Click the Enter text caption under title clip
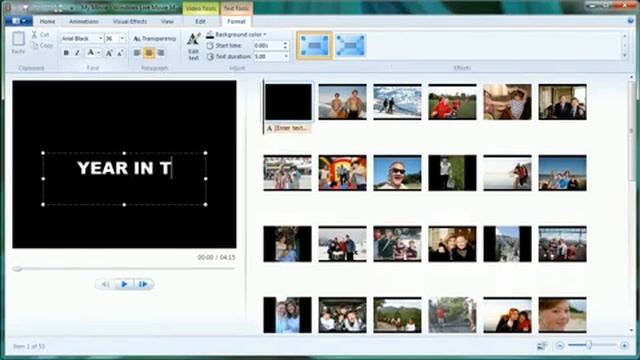 [x=288, y=128]
